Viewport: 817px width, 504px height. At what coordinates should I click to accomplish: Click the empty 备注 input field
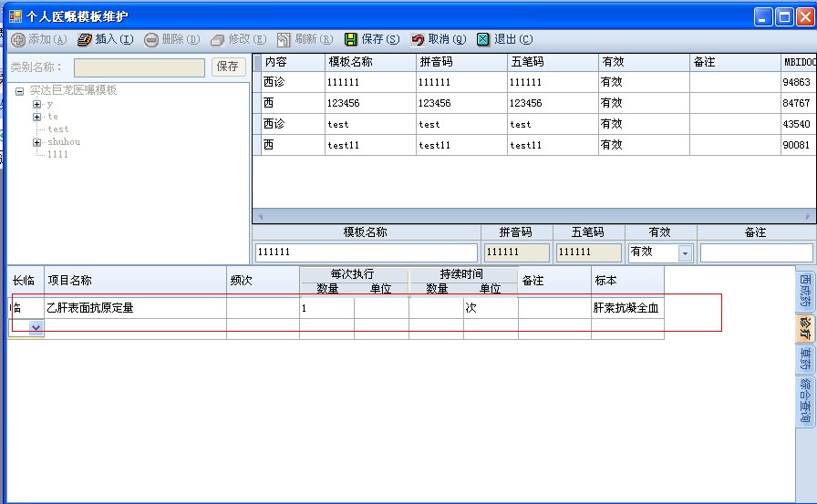click(x=757, y=252)
